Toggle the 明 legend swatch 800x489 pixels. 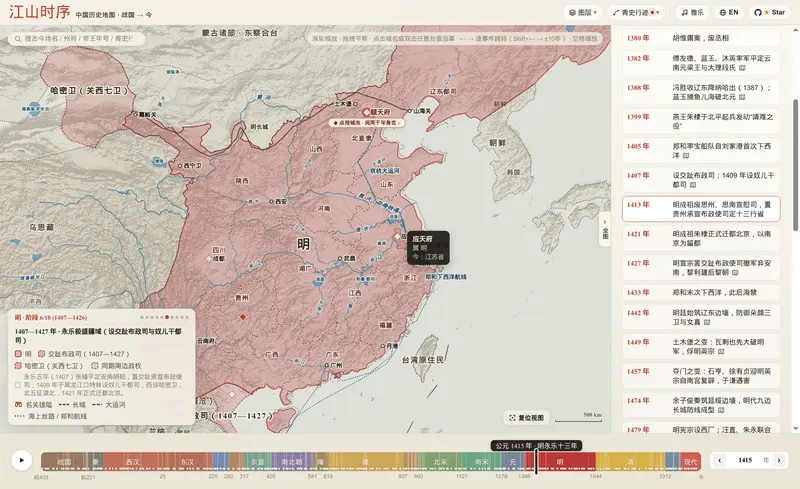(18, 354)
